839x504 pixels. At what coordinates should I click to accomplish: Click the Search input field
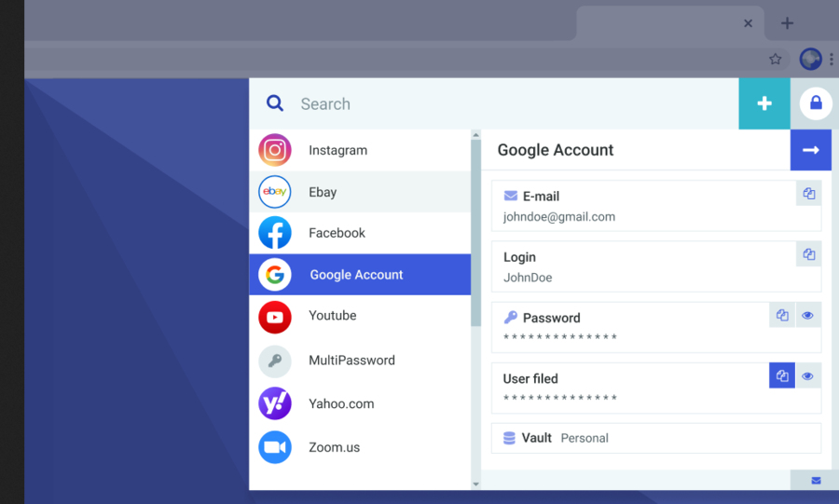(x=513, y=103)
